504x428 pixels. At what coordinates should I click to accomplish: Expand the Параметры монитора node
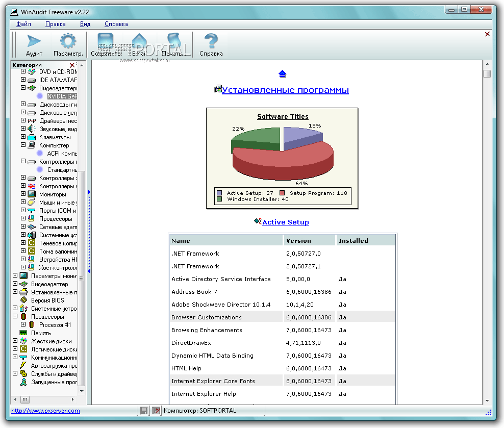tap(15, 275)
